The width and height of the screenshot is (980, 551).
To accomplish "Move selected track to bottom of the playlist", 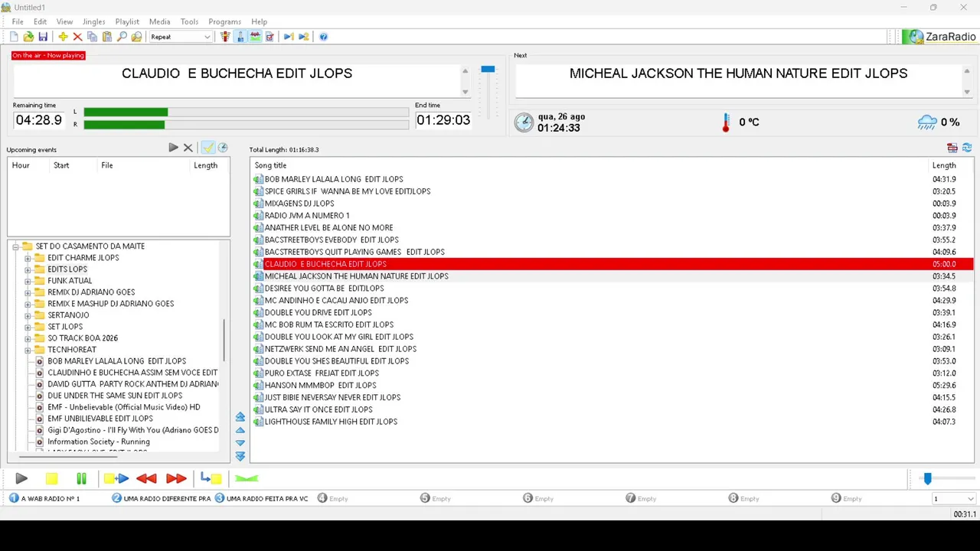I will pyautogui.click(x=240, y=456).
